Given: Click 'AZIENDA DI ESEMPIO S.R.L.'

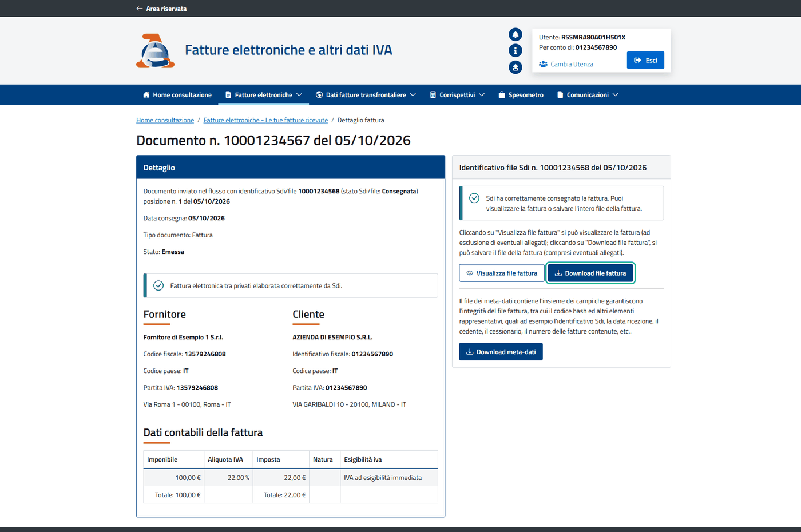Looking at the screenshot, I should pyautogui.click(x=332, y=337).
